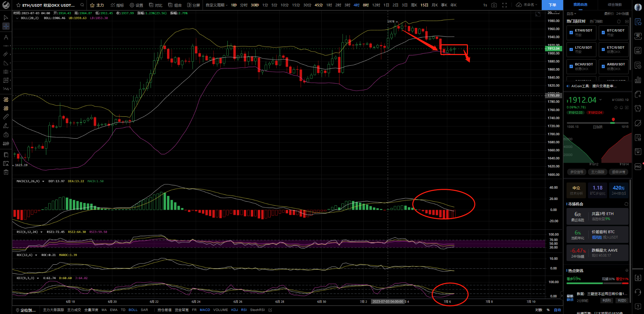Select the crosshair cursor tool
Screen dimensions: 644x314
coord(6,26)
